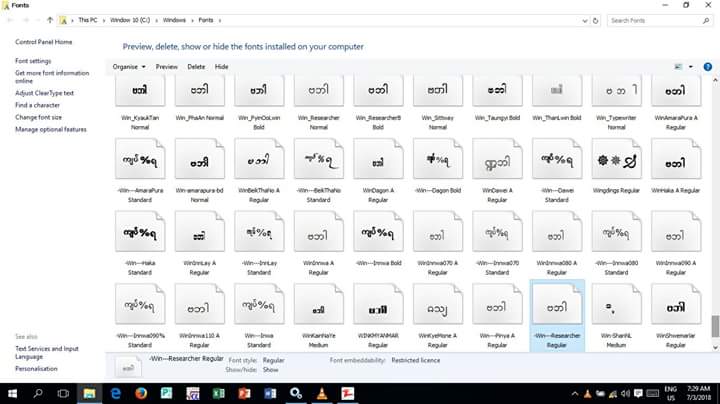Select the Win_Sittway Normal font icon

[x=438, y=90]
